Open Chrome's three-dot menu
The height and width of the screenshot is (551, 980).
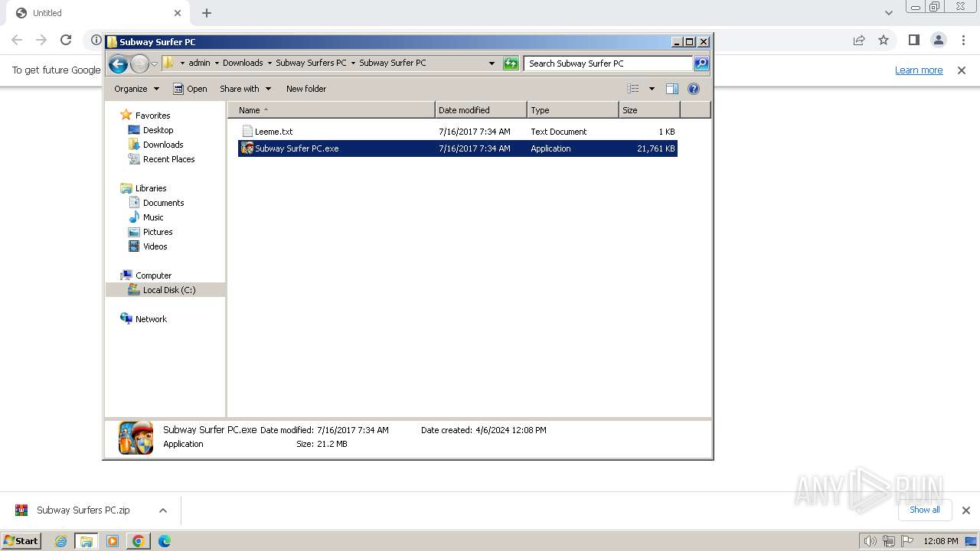pos(963,40)
